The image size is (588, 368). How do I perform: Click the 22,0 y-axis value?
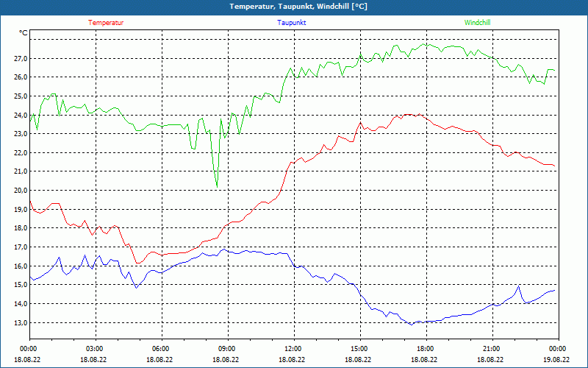tap(21, 153)
